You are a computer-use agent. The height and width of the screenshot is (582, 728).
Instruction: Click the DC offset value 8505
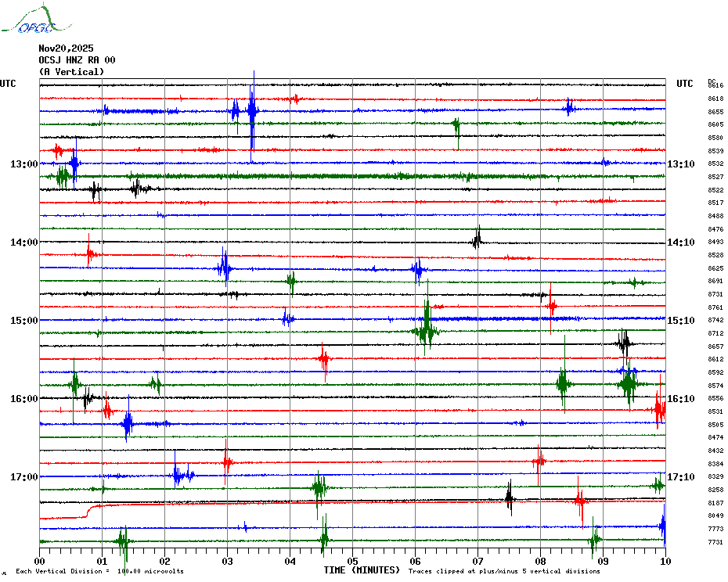(x=715, y=425)
